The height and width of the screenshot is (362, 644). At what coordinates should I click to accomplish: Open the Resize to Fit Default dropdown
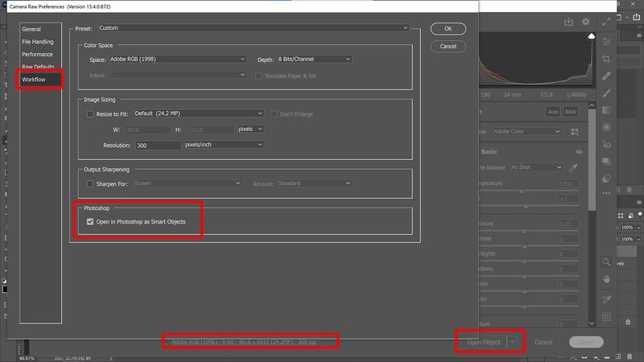[x=199, y=113]
